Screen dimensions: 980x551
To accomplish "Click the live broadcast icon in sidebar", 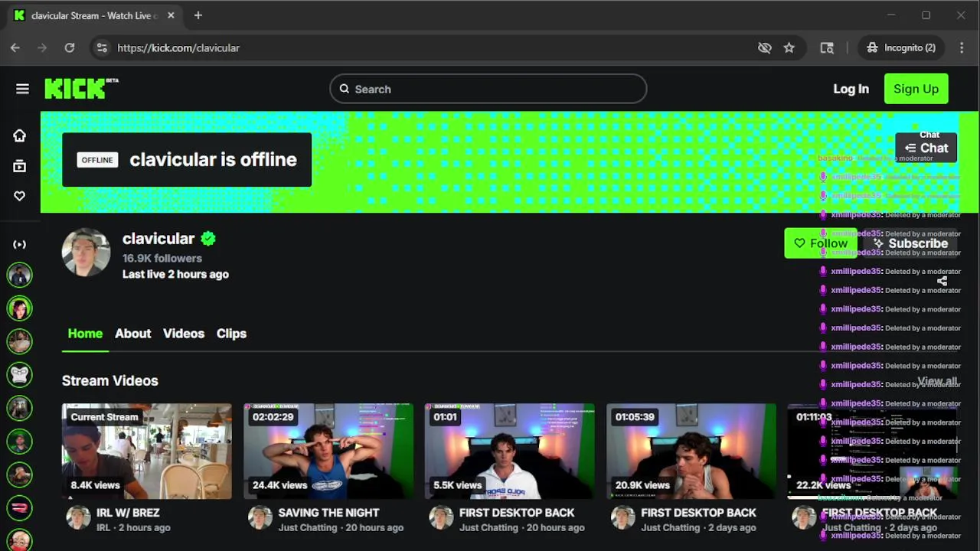I will pos(20,244).
